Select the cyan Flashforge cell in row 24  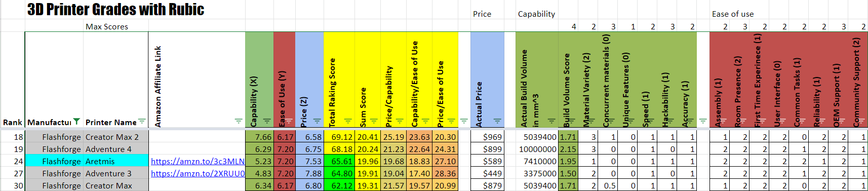point(54,161)
